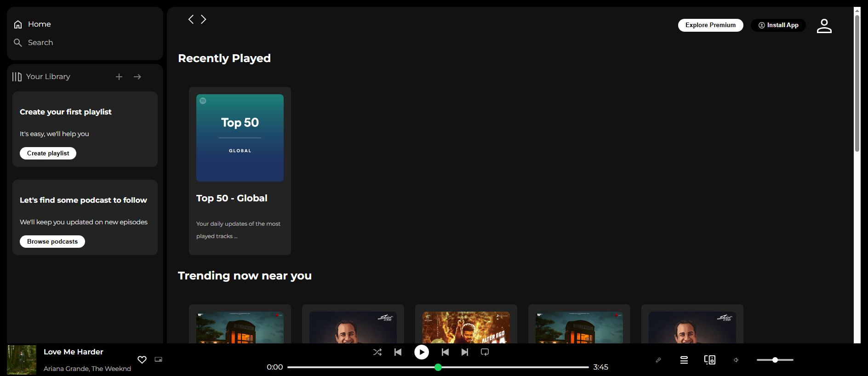Open connect to a device icon
Viewport: 868px width, 376px height.
coord(710,360)
